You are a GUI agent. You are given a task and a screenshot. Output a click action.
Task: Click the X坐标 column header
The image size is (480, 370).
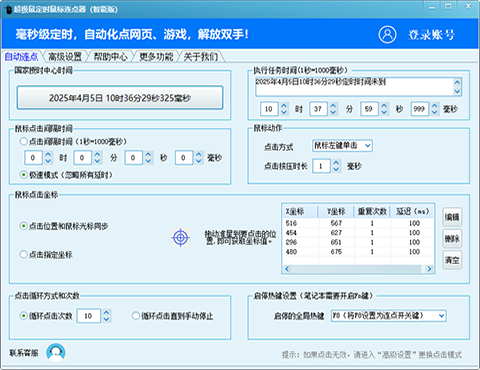point(300,211)
